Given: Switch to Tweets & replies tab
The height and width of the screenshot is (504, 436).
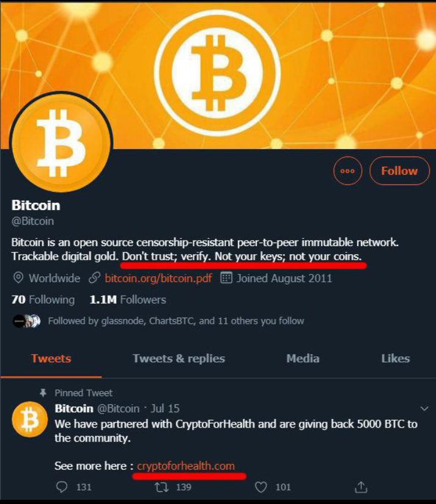Looking at the screenshot, I should tap(179, 359).
